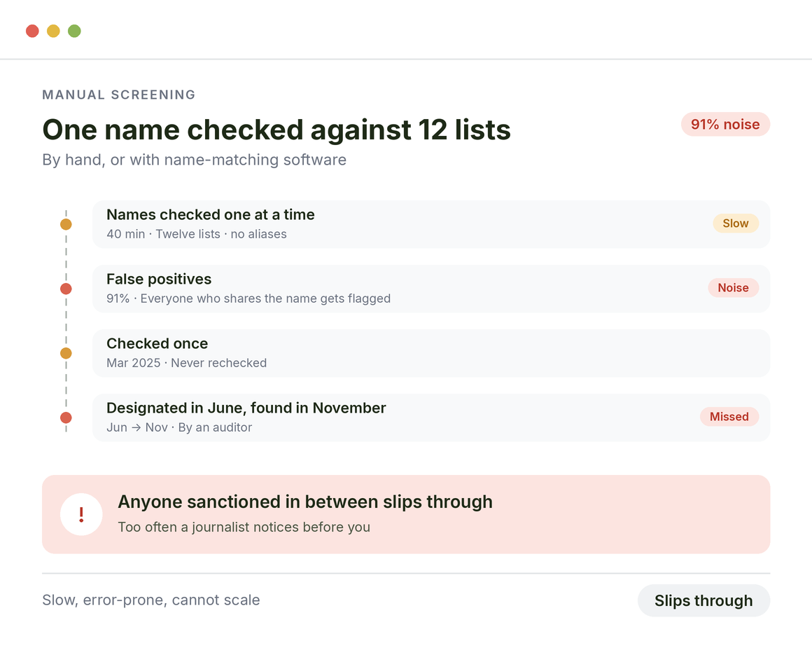Click the Missed status tag
The image size is (812, 662).
pos(729,417)
